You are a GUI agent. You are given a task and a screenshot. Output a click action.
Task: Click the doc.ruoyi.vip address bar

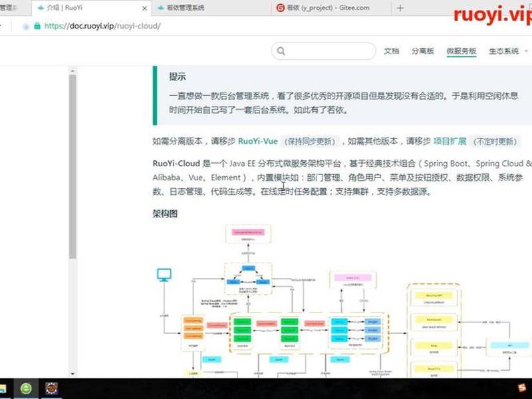(x=102, y=26)
